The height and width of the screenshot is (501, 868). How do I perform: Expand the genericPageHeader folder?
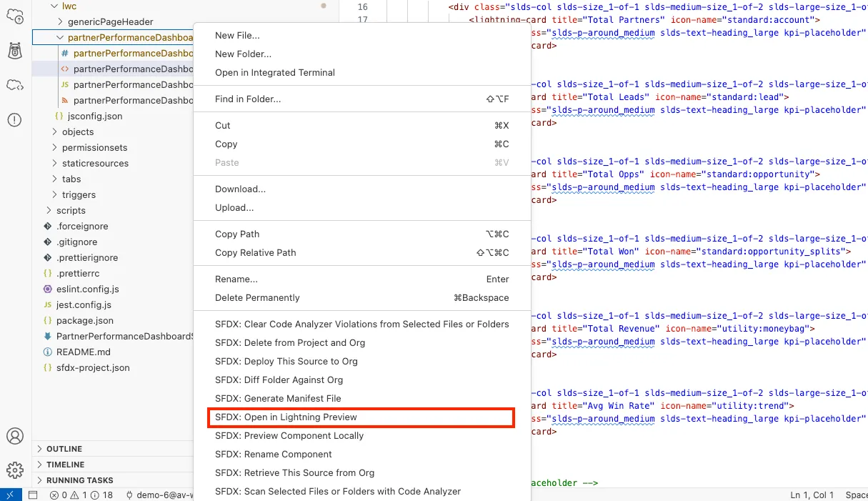[110, 22]
